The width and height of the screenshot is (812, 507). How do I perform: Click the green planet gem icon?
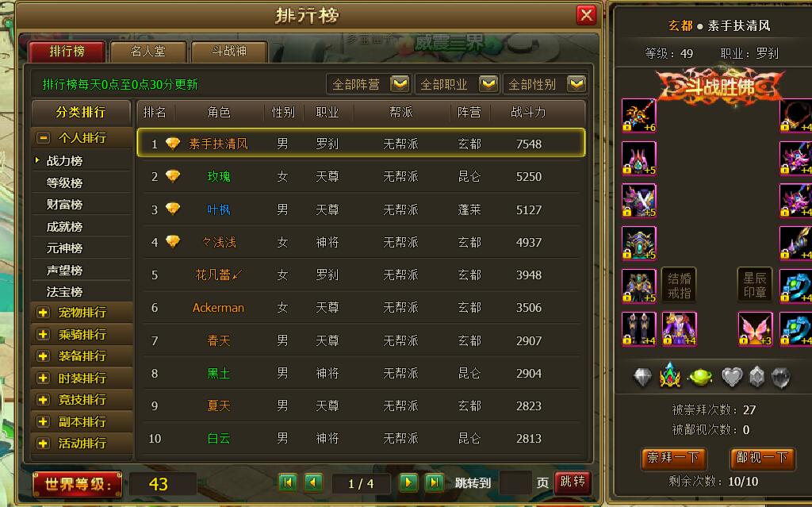[x=699, y=376]
